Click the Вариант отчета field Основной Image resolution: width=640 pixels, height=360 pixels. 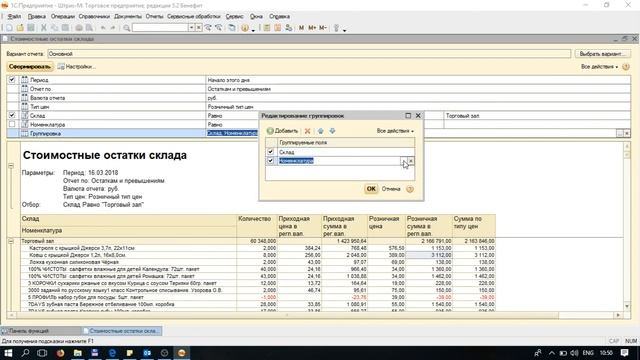(309, 54)
